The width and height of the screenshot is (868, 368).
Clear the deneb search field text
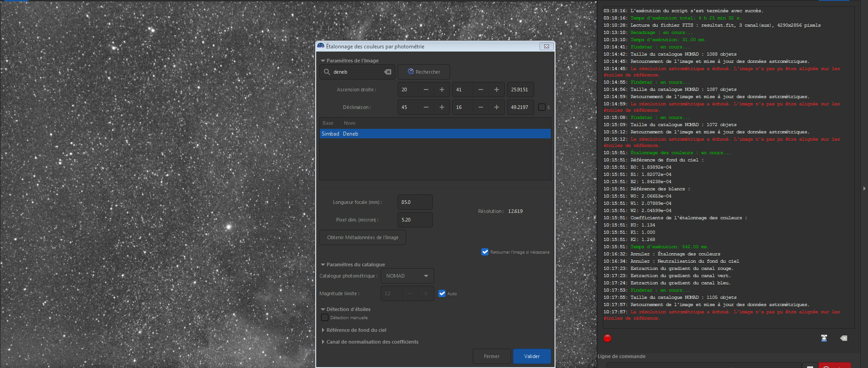click(x=388, y=72)
